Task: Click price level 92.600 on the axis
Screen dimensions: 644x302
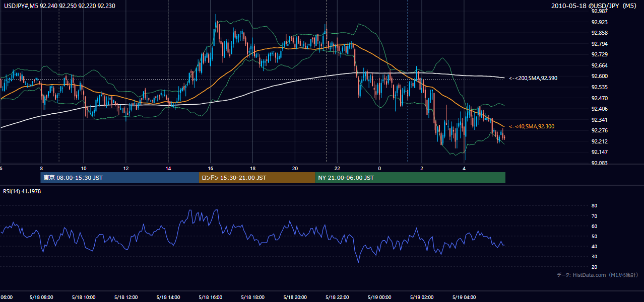Action: 599,76
